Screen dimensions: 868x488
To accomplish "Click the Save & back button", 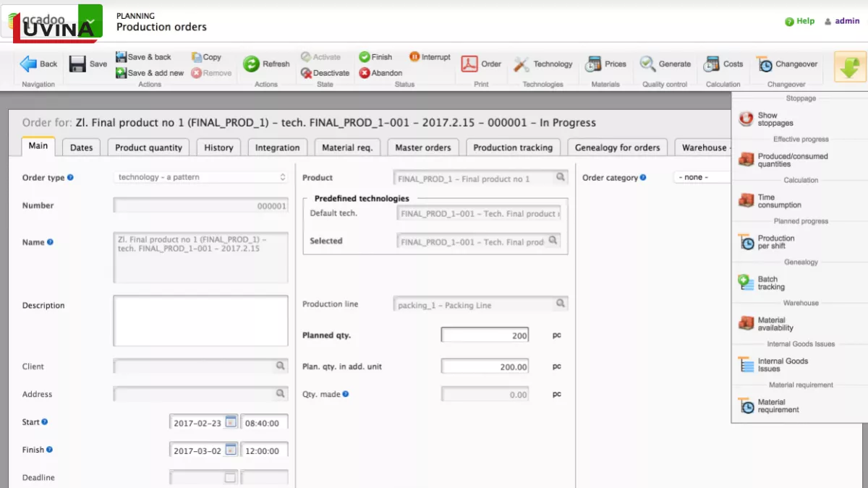I will (144, 56).
